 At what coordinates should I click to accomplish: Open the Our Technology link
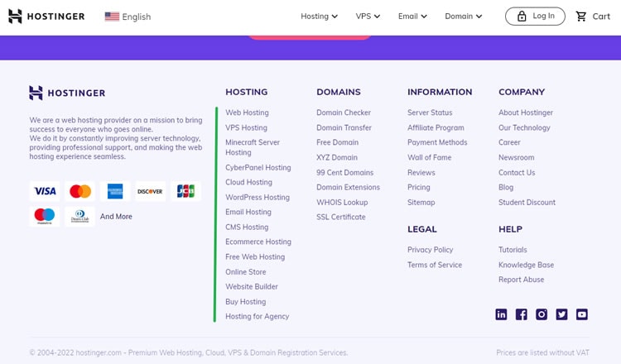[524, 127]
